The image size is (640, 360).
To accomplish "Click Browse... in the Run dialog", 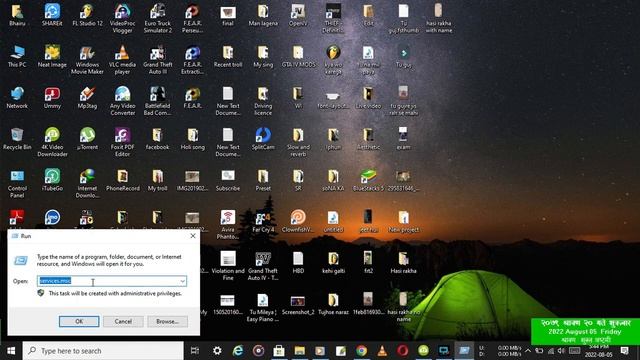I will pos(167,321).
